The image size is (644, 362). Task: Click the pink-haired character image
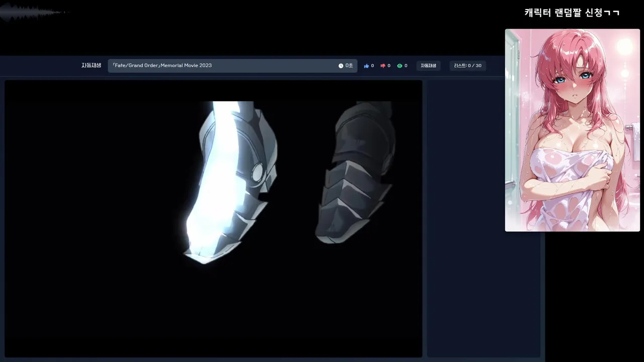point(573,130)
